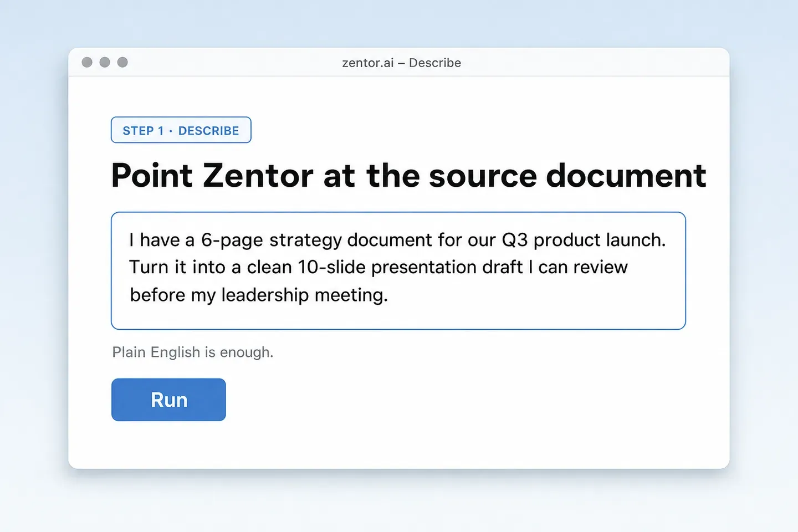Click the window title "zentor.ai – Describe"

pyautogui.click(x=402, y=63)
